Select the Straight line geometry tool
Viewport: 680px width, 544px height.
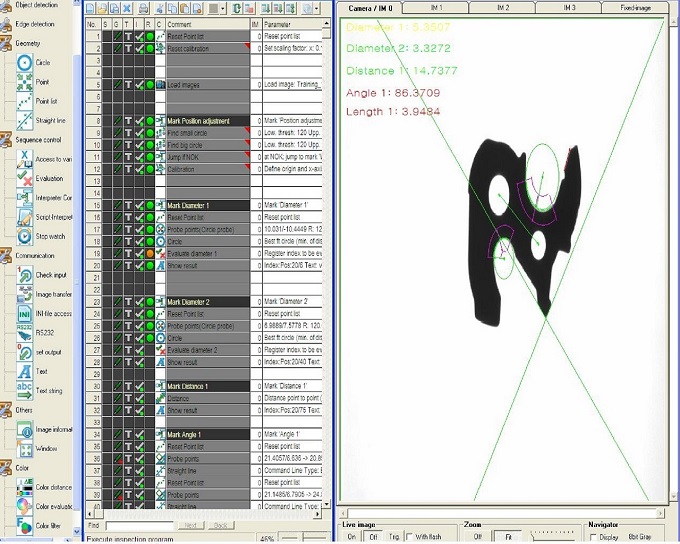click(23, 120)
